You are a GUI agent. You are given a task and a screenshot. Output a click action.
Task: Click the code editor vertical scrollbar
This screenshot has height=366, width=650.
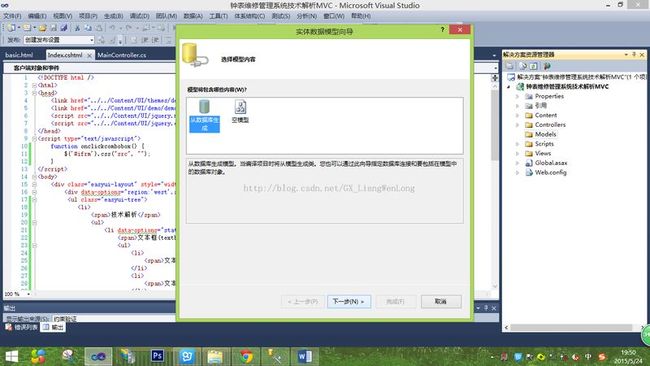[x=495, y=126]
